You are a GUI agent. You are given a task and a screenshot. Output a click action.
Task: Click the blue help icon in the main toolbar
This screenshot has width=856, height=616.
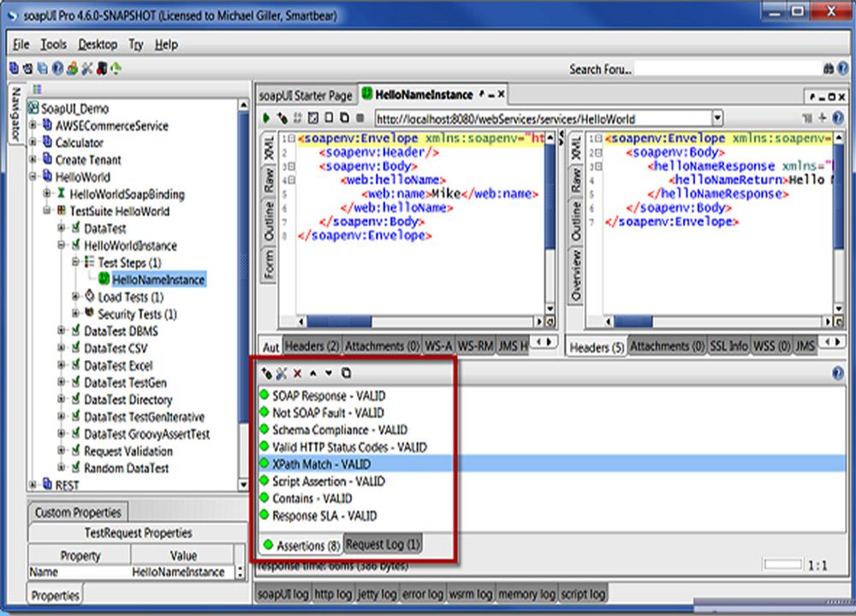(x=57, y=68)
